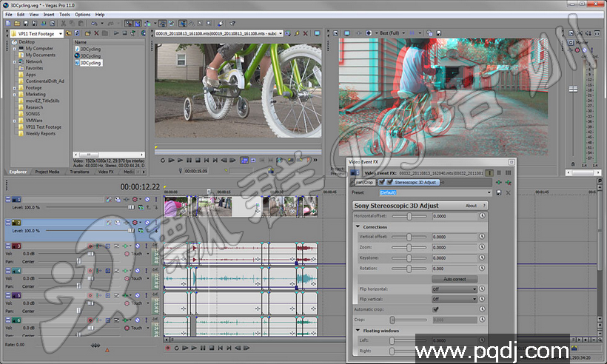The image size is (607, 364).
Task: Open the VP11 Test Footage folder dropdown
Action: coord(61,33)
